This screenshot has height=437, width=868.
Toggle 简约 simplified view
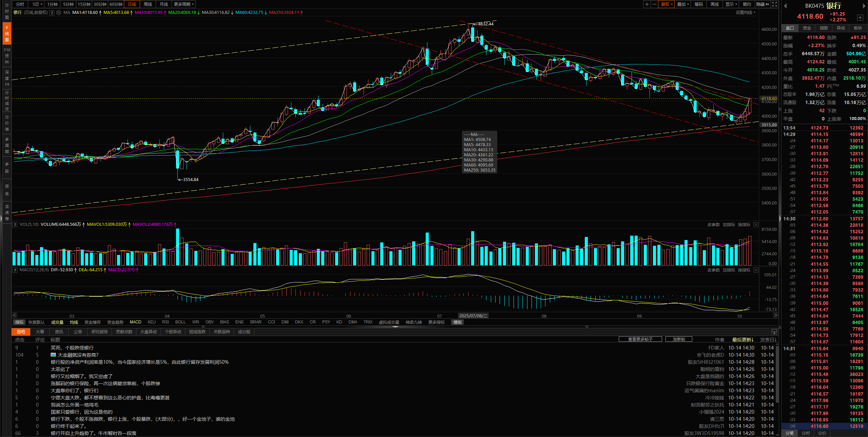pyautogui.click(x=747, y=4)
